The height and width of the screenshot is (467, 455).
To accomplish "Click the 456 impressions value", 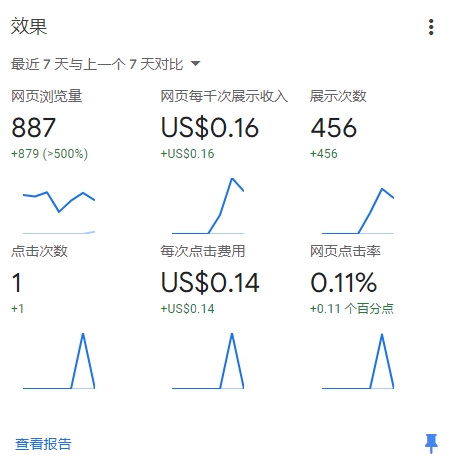I will (x=334, y=128).
